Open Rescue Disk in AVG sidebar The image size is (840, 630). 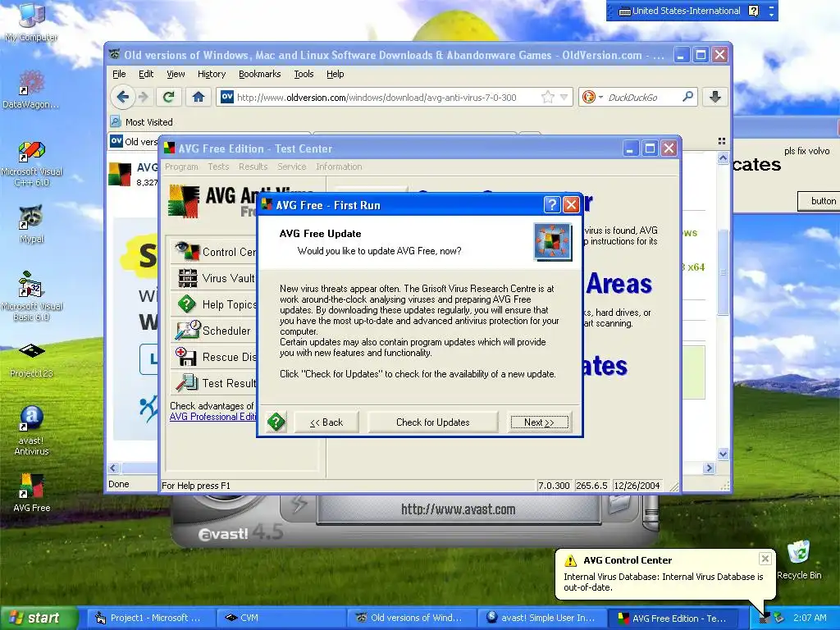pos(214,357)
